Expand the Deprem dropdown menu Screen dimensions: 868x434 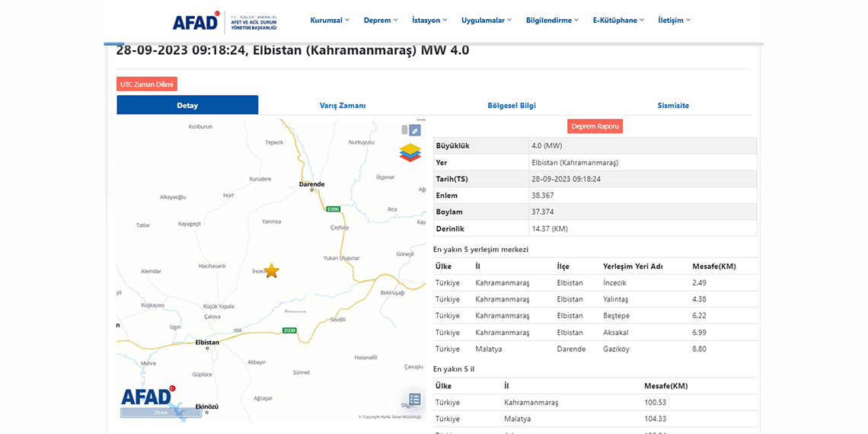[x=381, y=21]
